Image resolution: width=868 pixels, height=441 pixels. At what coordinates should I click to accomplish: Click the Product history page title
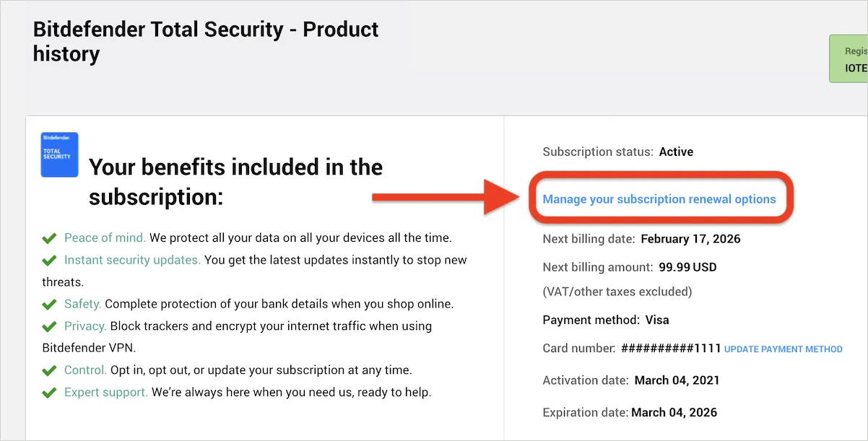pyautogui.click(x=206, y=42)
